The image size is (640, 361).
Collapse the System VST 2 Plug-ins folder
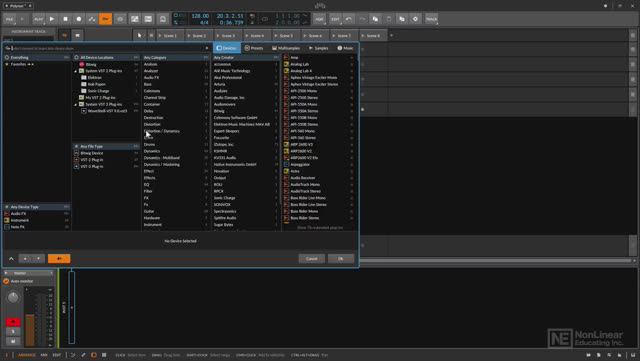76,71
